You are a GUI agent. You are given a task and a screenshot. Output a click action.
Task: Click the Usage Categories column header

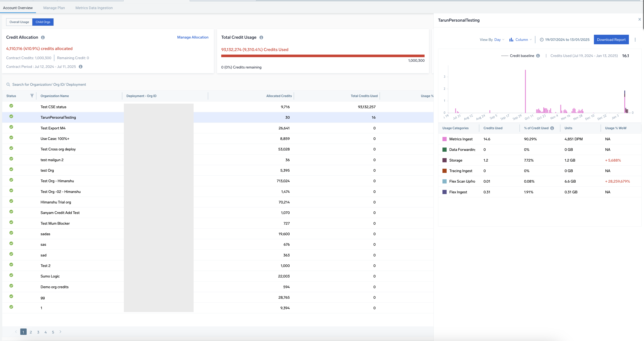click(455, 128)
